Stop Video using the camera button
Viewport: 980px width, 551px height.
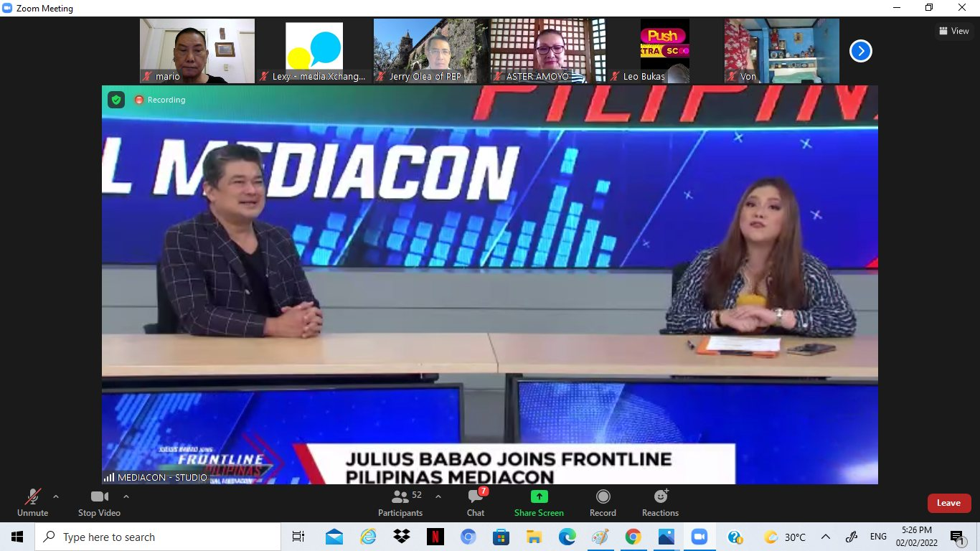click(99, 502)
